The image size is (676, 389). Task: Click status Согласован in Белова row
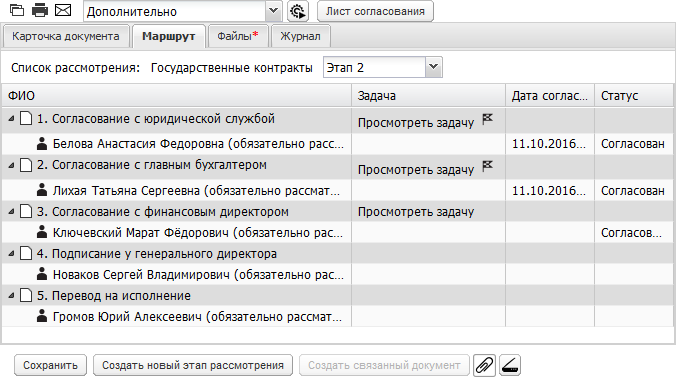tap(632, 144)
